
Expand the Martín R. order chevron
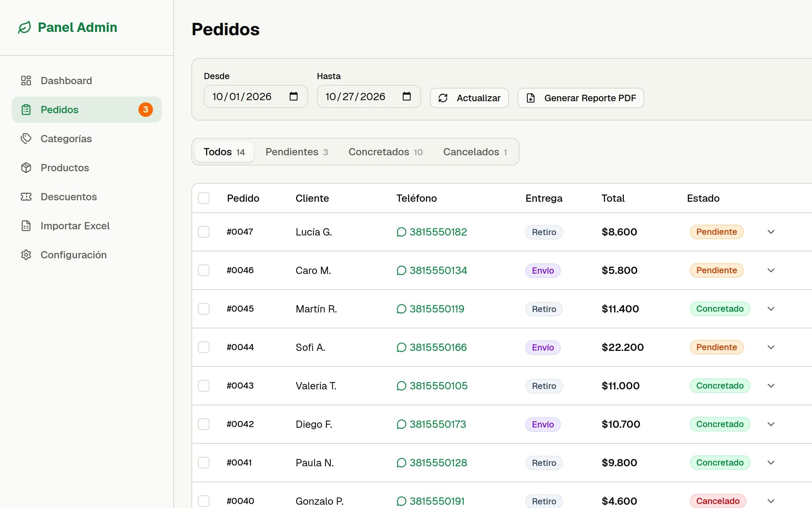pos(771,309)
